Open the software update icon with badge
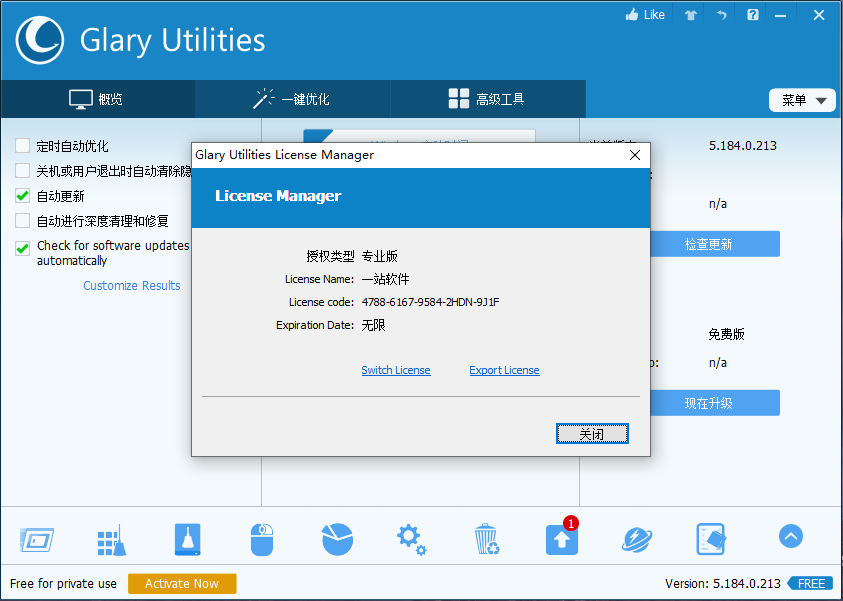843x601 pixels. click(x=562, y=538)
